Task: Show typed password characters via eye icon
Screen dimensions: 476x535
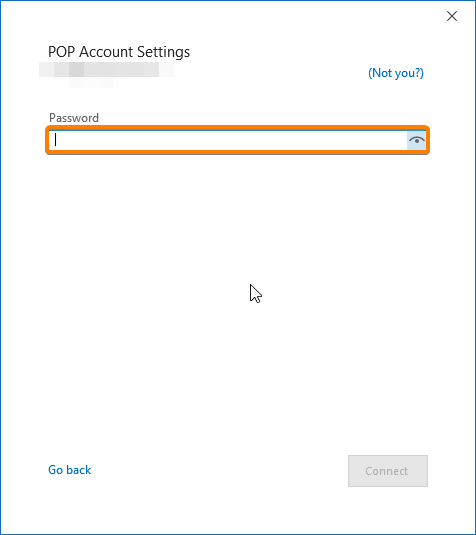Action: click(416, 140)
